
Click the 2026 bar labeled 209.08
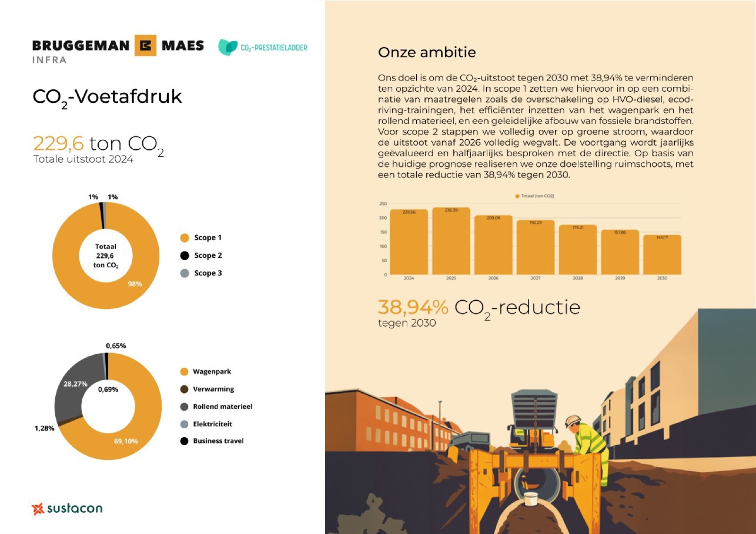coord(493,245)
